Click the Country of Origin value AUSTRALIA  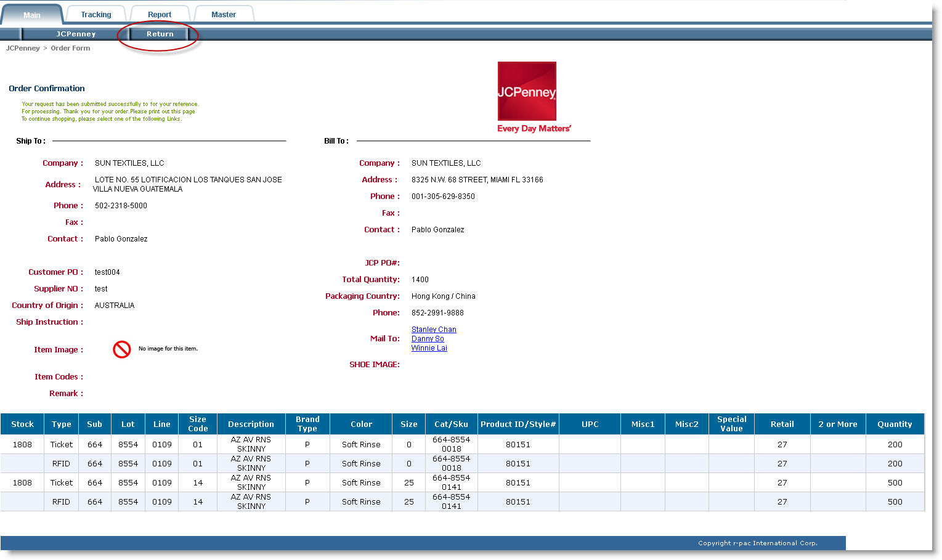pyautogui.click(x=115, y=305)
